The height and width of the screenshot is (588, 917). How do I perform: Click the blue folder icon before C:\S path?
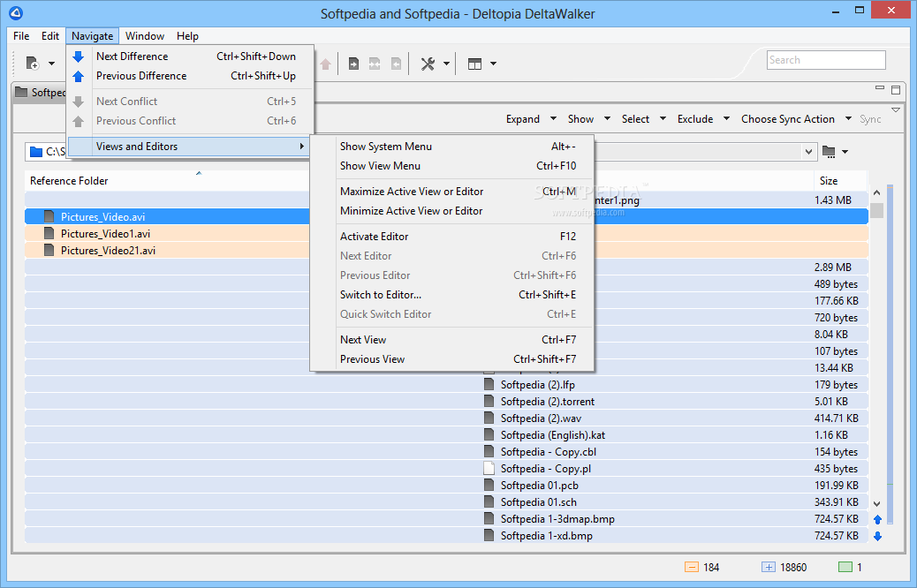tap(36, 151)
